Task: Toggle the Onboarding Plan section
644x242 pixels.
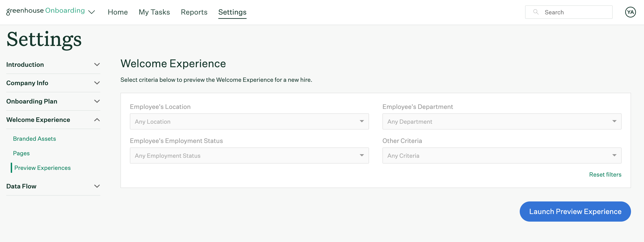Action: coord(53,101)
